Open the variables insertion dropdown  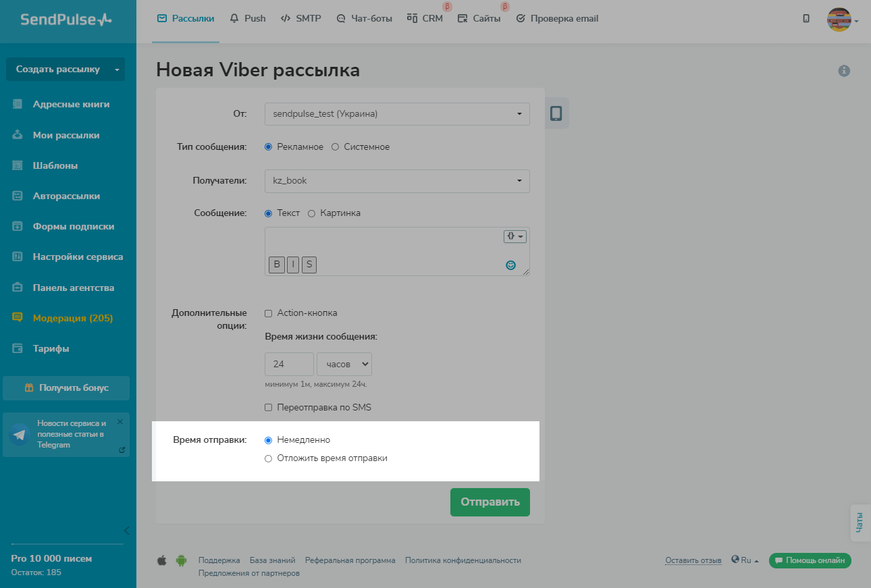point(515,236)
